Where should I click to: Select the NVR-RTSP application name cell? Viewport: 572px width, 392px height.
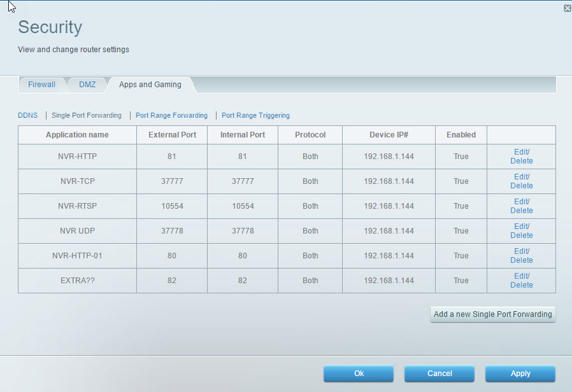(77, 206)
